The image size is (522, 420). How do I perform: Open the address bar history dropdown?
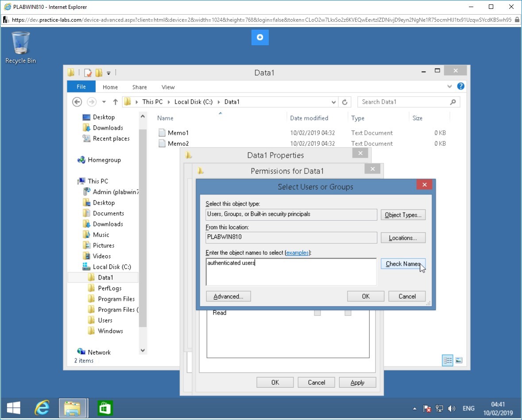tap(333, 102)
